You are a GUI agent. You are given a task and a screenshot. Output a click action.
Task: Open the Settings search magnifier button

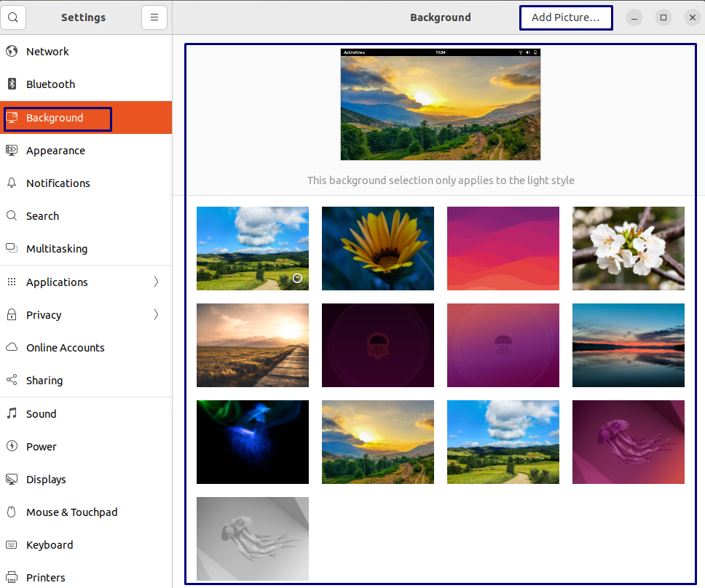click(x=13, y=17)
